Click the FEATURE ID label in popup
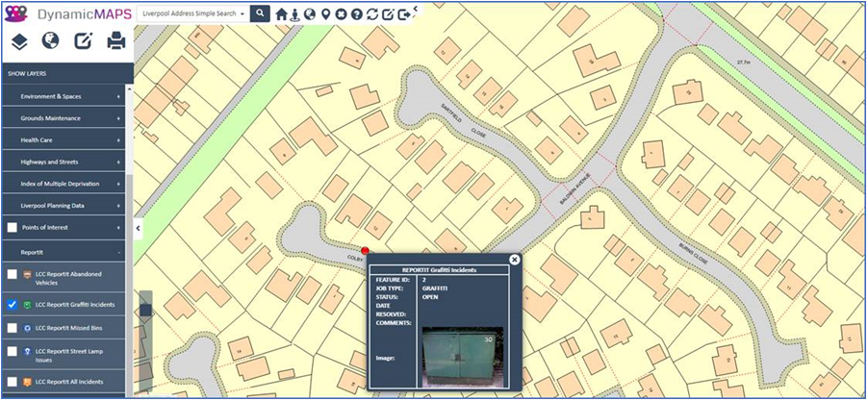This screenshot has height=401, width=868. (x=391, y=280)
